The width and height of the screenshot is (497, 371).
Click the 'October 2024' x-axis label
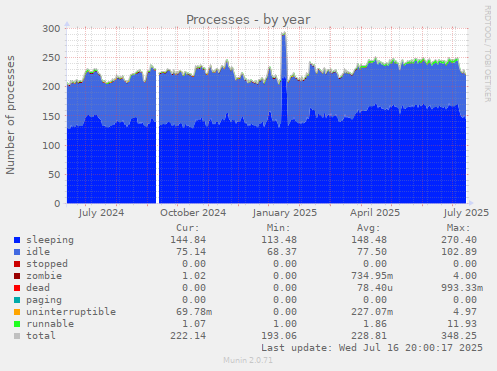tap(193, 213)
